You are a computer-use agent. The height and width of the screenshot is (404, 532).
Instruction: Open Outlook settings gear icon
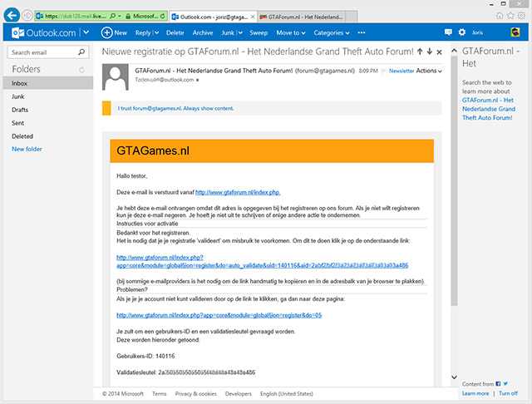coord(462,32)
